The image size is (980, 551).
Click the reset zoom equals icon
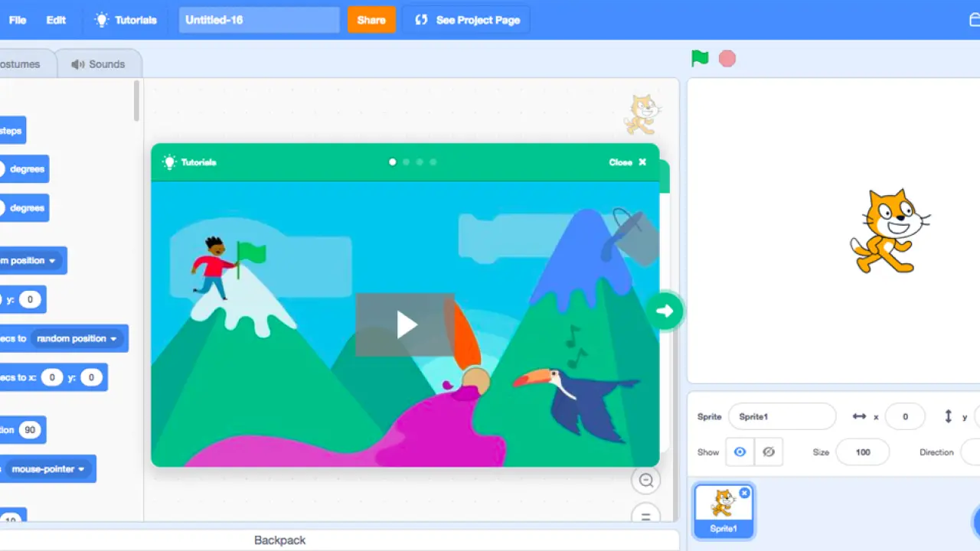point(646,517)
